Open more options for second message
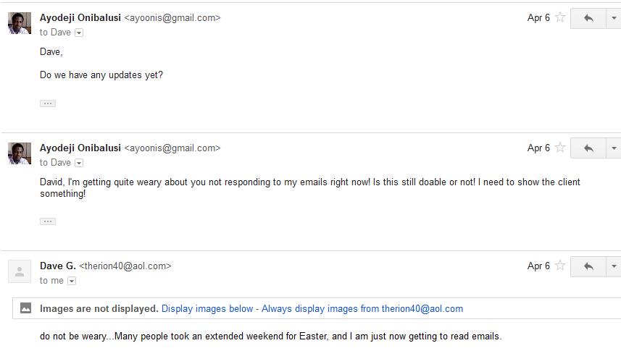621x364 pixels. click(614, 148)
